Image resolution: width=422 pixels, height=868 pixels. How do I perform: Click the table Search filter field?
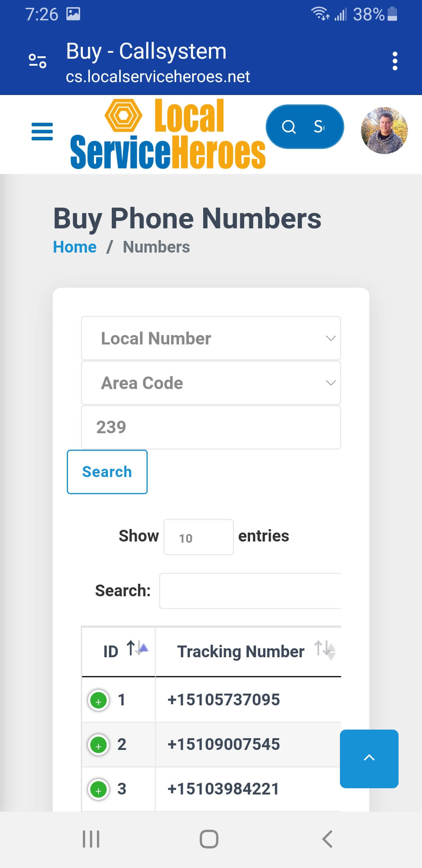point(250,591)
